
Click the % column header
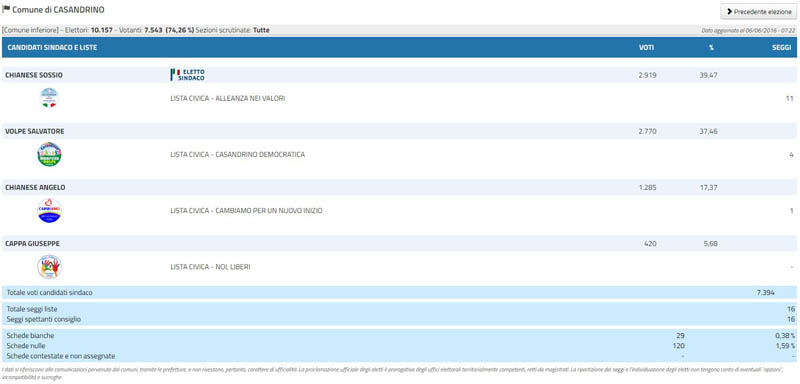tap(711, 47)
